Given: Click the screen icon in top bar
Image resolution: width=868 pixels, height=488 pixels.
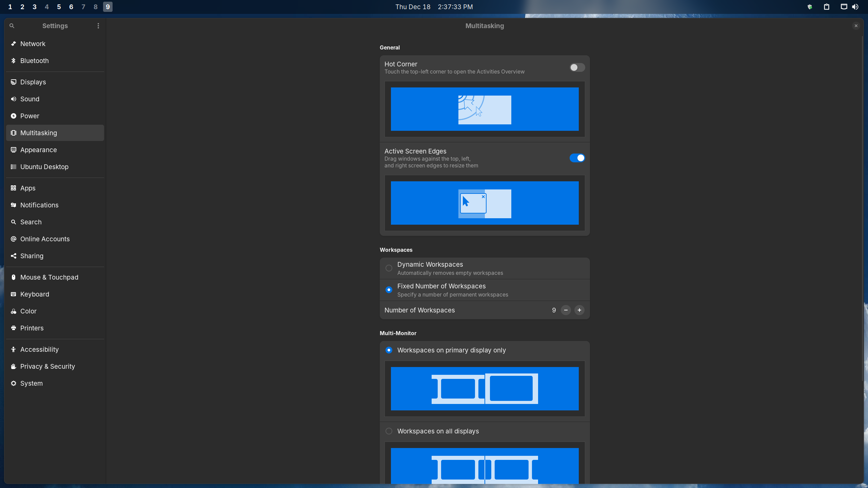Looking at the screenshot, I should pos(844,7).
